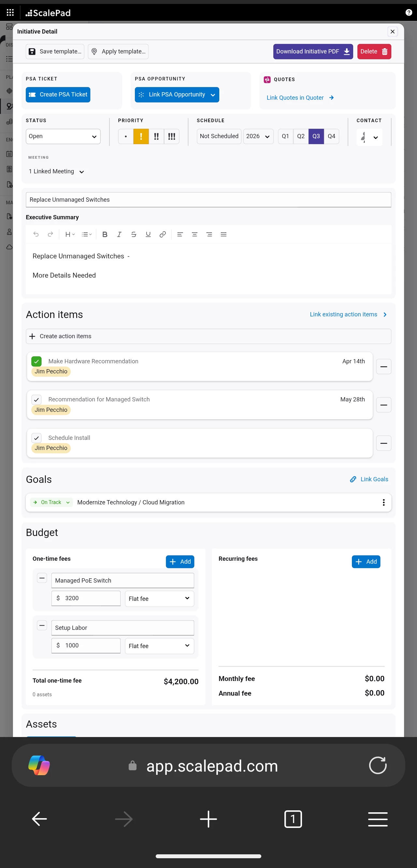This screenshot has height=868, width=417.
Task: Align text center
Action: (194, 235)
